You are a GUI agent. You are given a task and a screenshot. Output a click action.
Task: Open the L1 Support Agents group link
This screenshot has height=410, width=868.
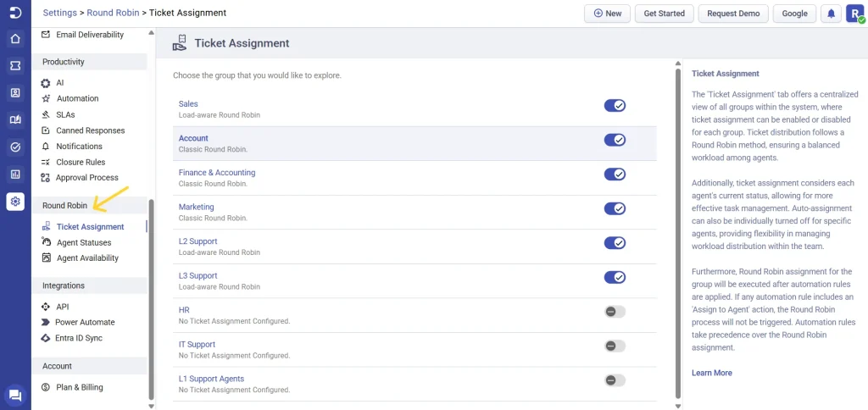211,379
